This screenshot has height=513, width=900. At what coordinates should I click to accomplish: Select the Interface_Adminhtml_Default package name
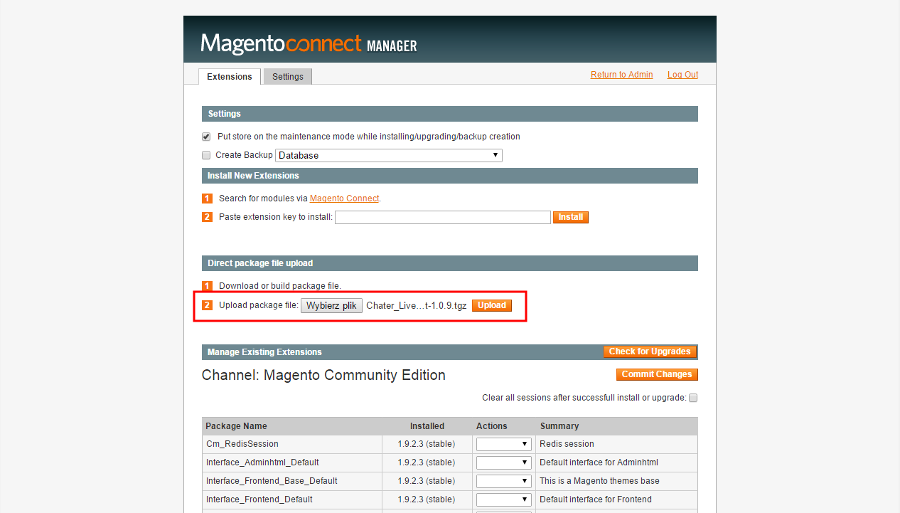(262, 463)
